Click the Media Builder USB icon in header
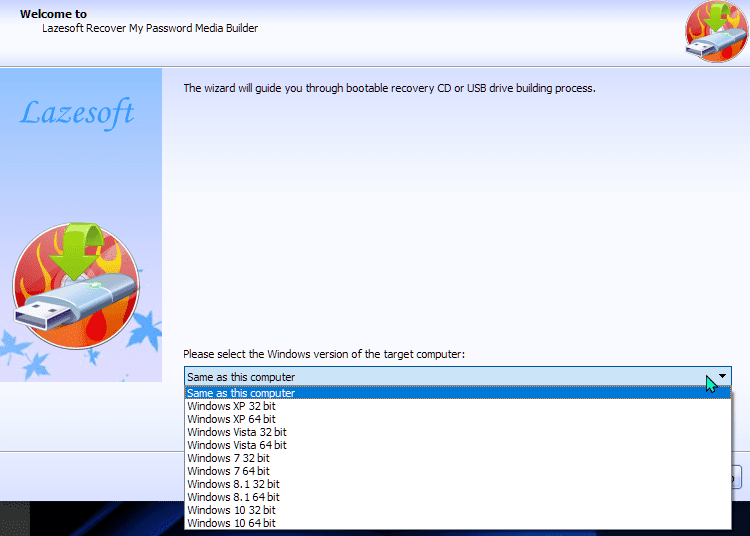 717,31
